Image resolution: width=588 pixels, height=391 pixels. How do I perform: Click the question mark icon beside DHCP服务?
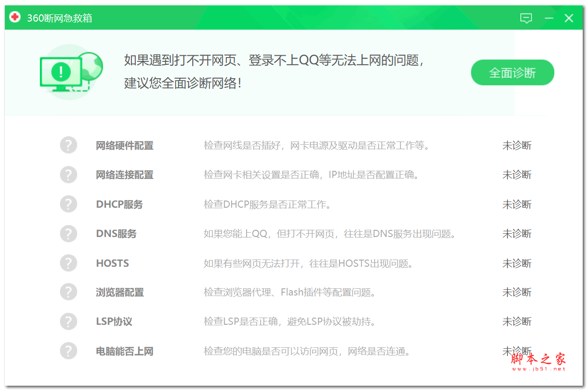pyautogui.click(x=69, y=204)
